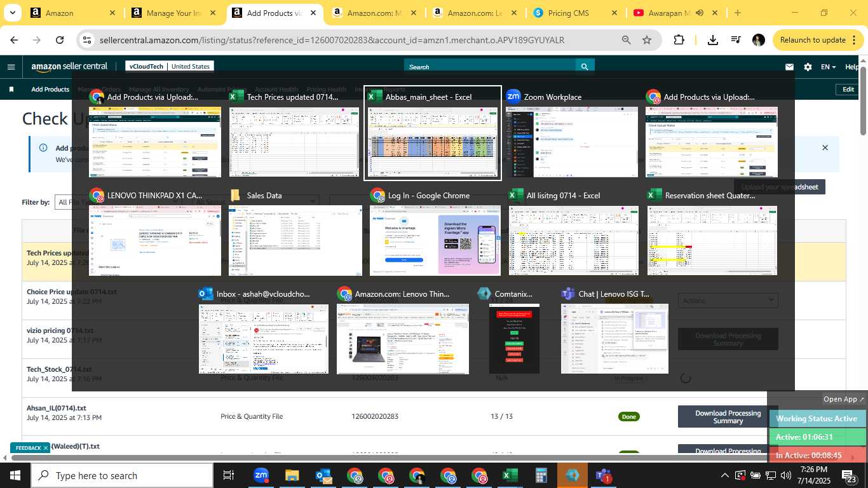This screenshot has width=868, height=488.
Task: Click the zoom magnifier icon in address bar
Action: pyautogui.click(x=626, y=40)
